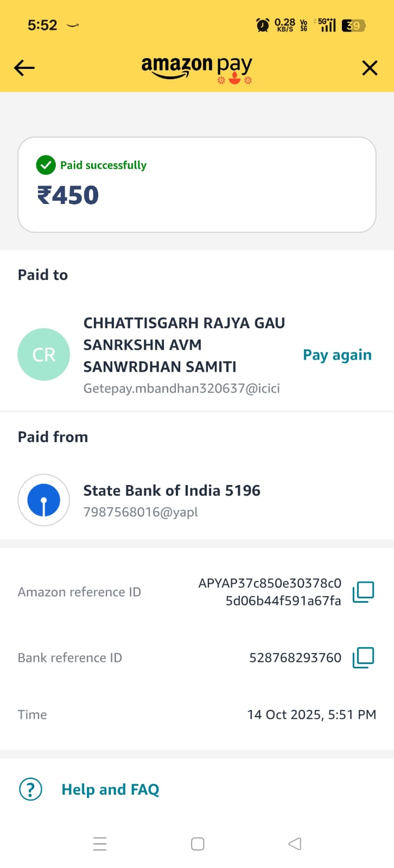
Task: Tap the ₹450 paid amount card
Action: [x=196, y=185]
